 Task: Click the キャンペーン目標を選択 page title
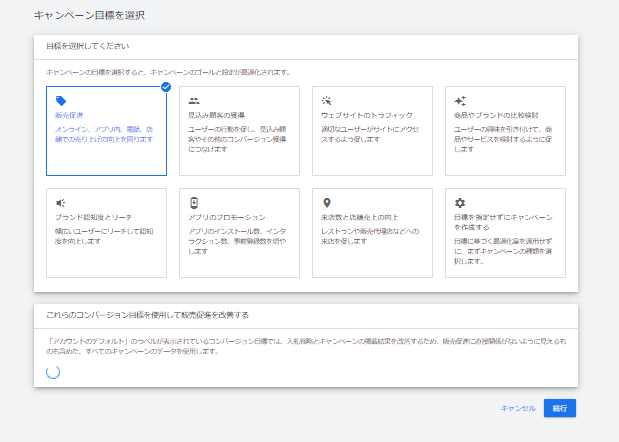pos(89,15)
